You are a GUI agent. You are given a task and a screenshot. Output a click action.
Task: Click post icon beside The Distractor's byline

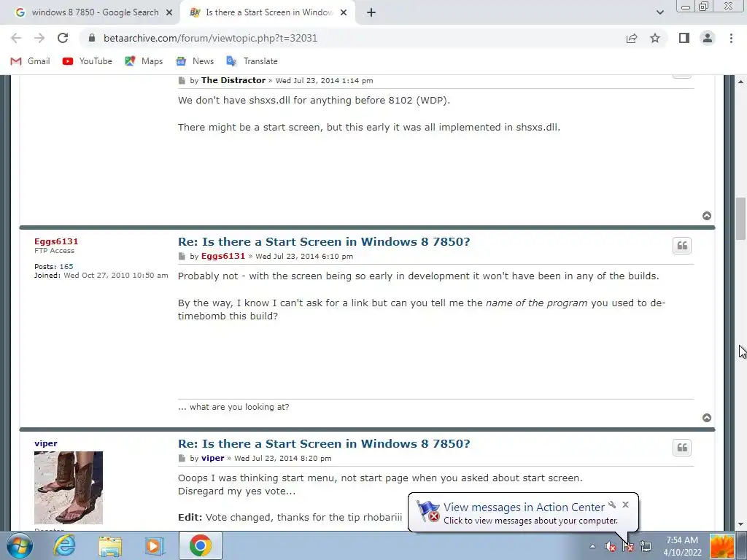point(182,80)
